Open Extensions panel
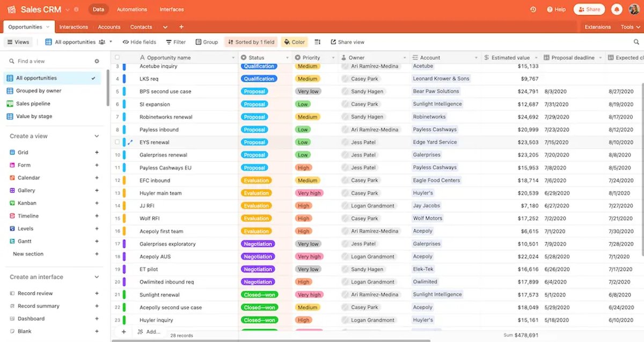This screenshot has height=342, width=644. (597, 27)
